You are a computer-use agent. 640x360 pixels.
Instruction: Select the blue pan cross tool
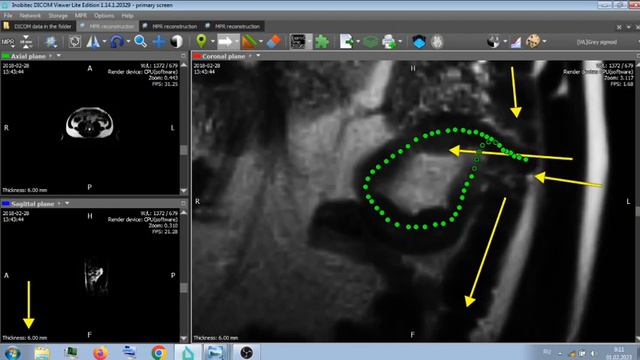point(158,42)
